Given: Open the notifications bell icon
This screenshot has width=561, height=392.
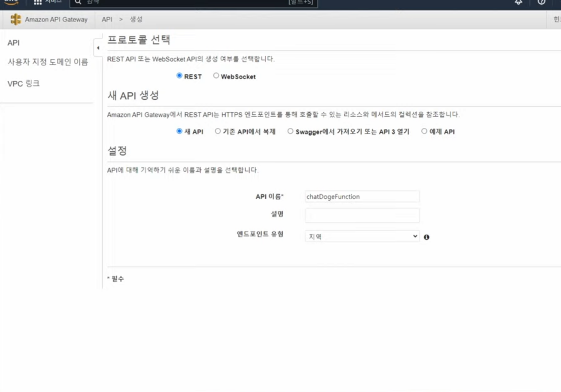Looking at the screenshot, I should click(x=518, y=2).
